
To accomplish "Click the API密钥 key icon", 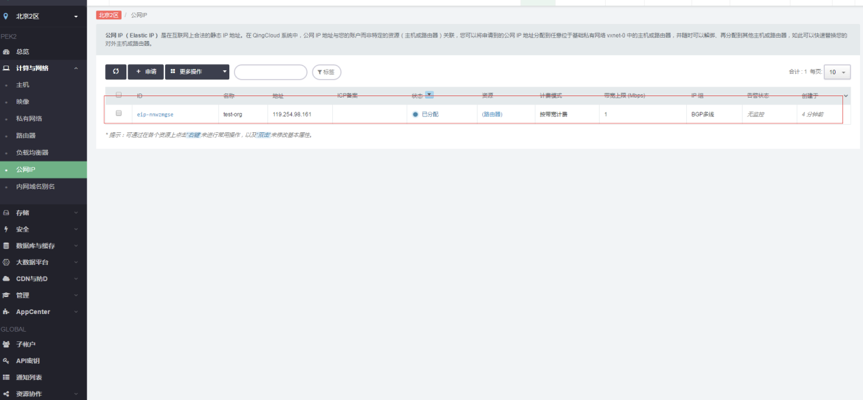I will click(7, 360).
